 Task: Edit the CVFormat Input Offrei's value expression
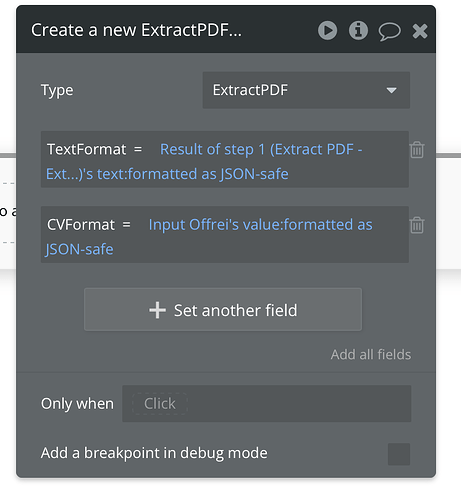pyautogui.click(x=209, y=237)
